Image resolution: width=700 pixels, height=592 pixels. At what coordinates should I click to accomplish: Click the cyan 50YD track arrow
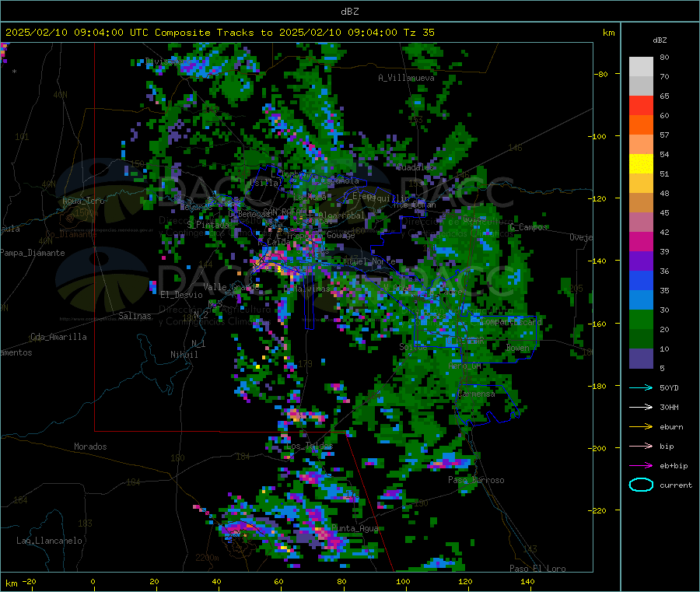pyautogui.click(x=641, y=387)
